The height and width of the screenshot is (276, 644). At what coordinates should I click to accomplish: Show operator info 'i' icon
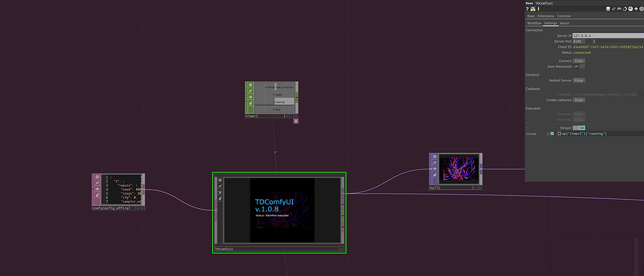(x=538, y=9)
